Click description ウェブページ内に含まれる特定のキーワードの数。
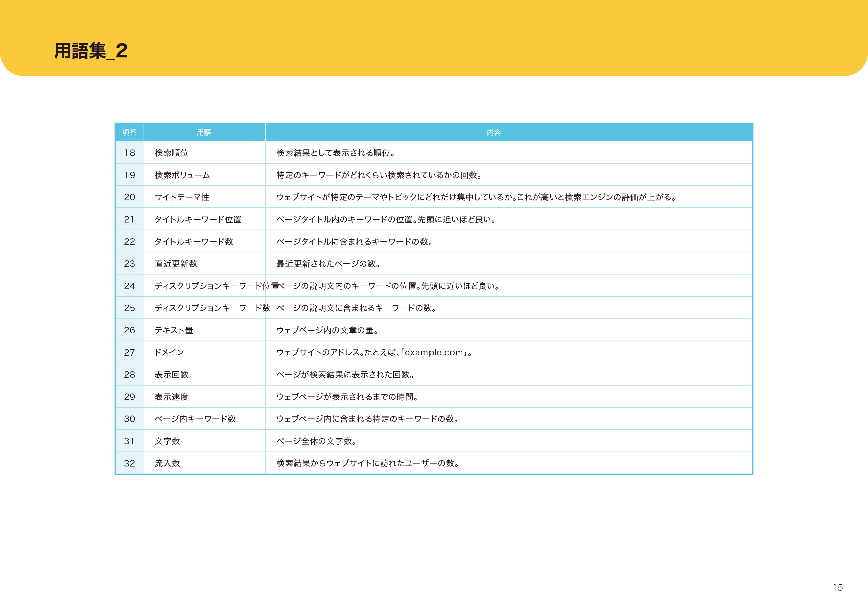Screen dimensions: 868x614 tap(368, 419)
